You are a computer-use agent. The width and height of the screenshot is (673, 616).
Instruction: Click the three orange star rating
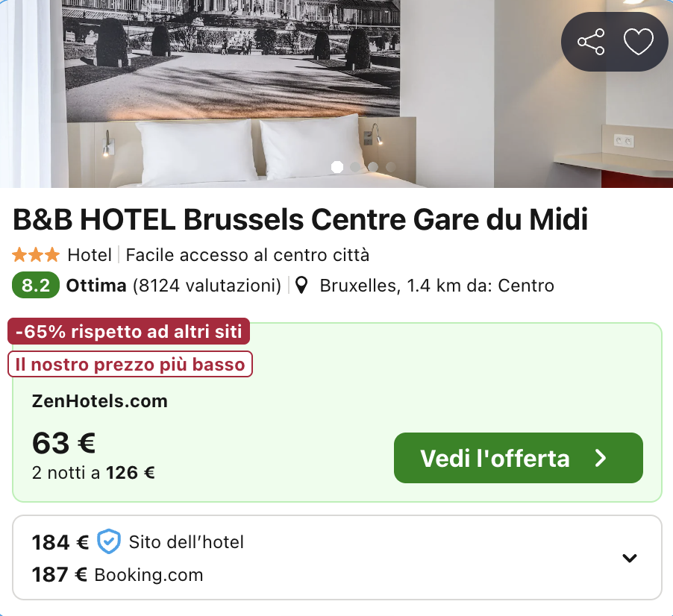(x=36, y=255)
